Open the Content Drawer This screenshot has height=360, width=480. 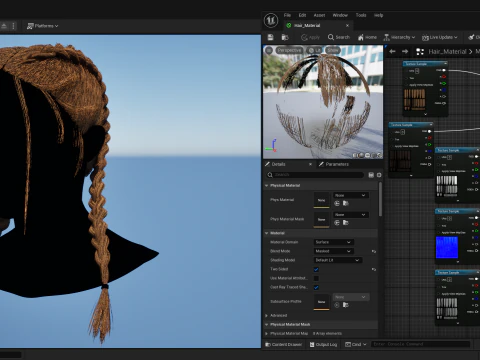pyautogui.click(x=284, y=344)
